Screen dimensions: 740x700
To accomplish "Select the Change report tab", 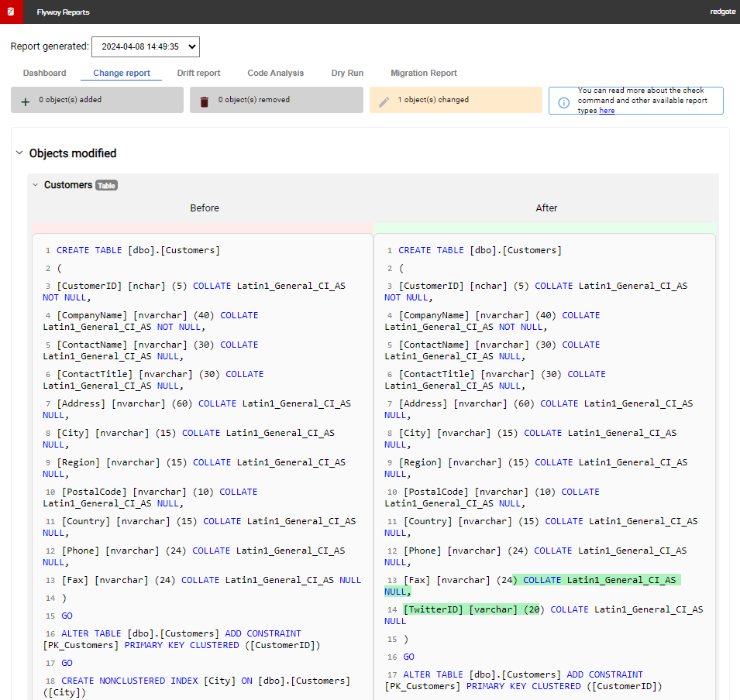I will click(122, 73).
